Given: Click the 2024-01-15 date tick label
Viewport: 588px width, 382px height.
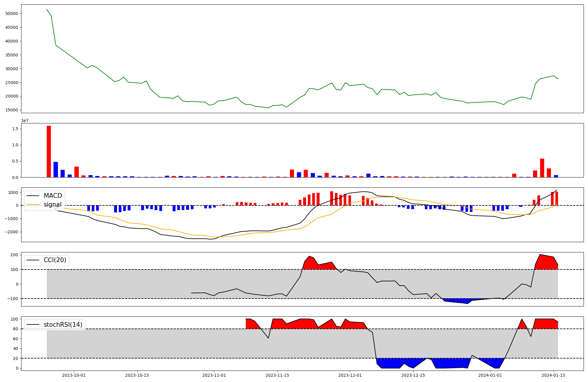Looking at the screenshot, I should coord(554,375).
